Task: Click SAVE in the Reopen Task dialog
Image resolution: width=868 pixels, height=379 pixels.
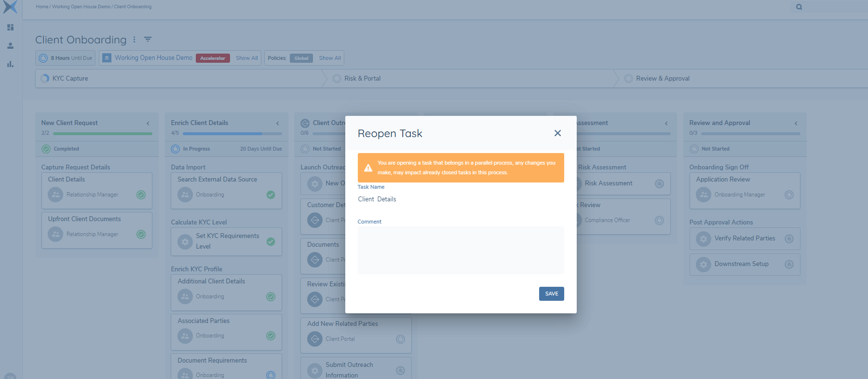Action: pos(552,294)
